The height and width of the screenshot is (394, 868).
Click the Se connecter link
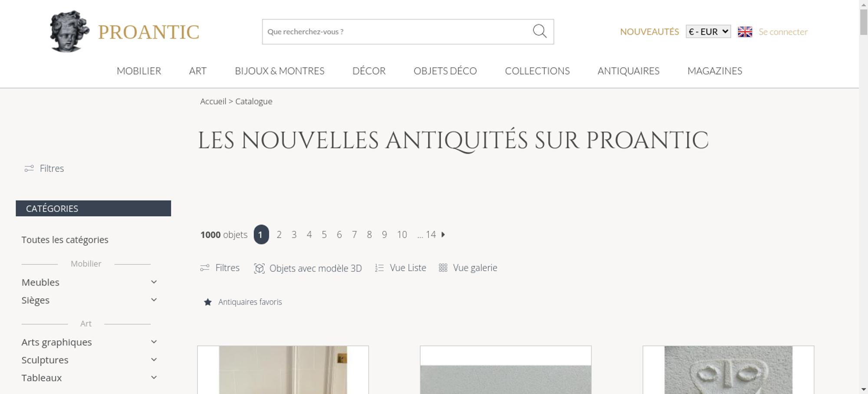[x=783, y=32]
